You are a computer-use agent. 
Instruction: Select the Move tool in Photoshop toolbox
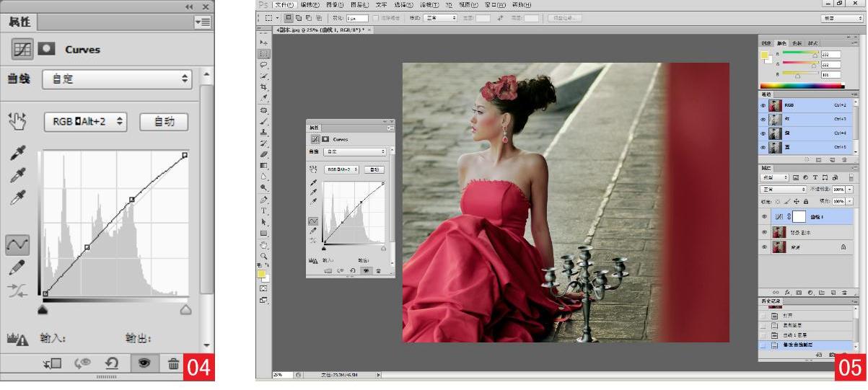[x=264, y=43]
